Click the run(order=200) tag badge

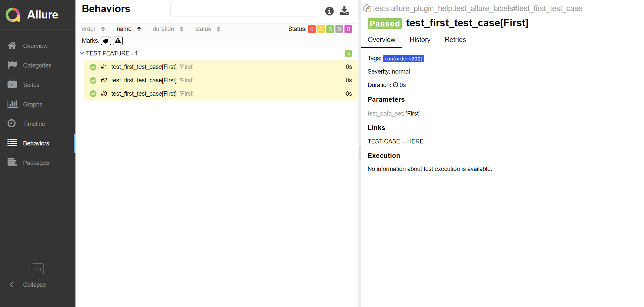(404, 58)
